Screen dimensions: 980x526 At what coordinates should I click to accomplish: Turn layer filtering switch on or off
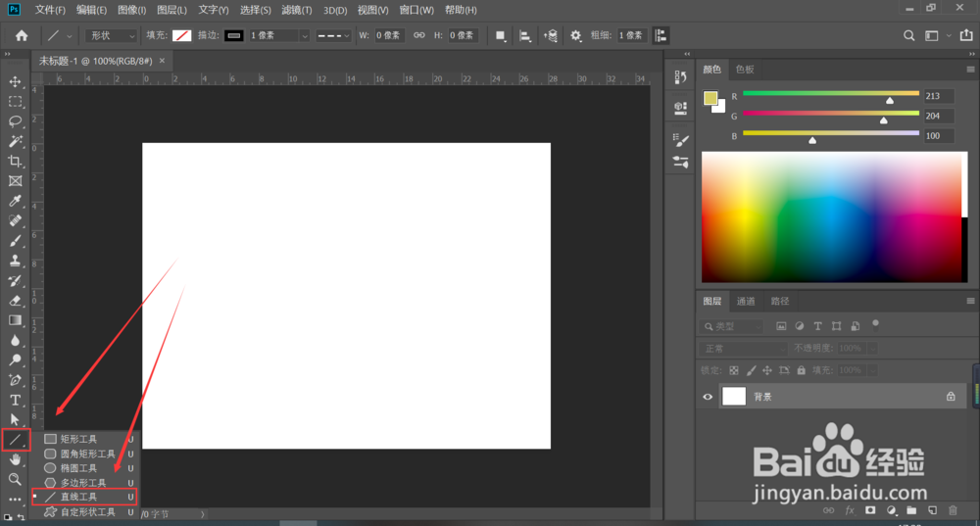click(875, 324)
